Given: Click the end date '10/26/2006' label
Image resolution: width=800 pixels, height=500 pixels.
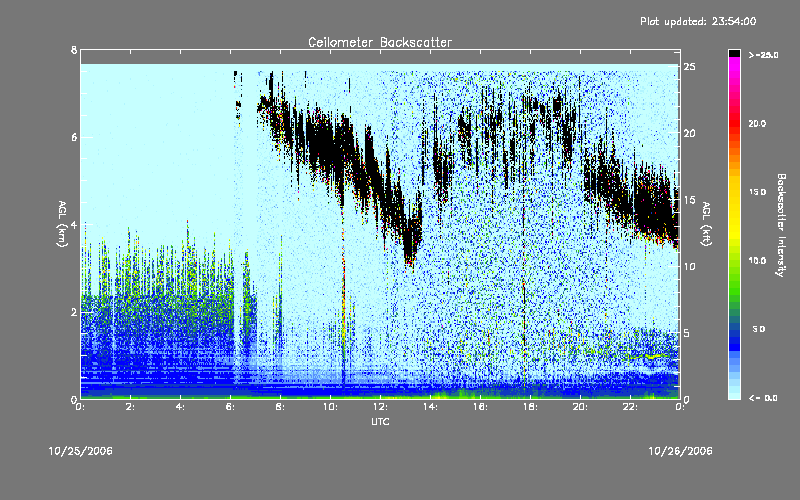Looking at the screenshot, I should pos(680,451).
